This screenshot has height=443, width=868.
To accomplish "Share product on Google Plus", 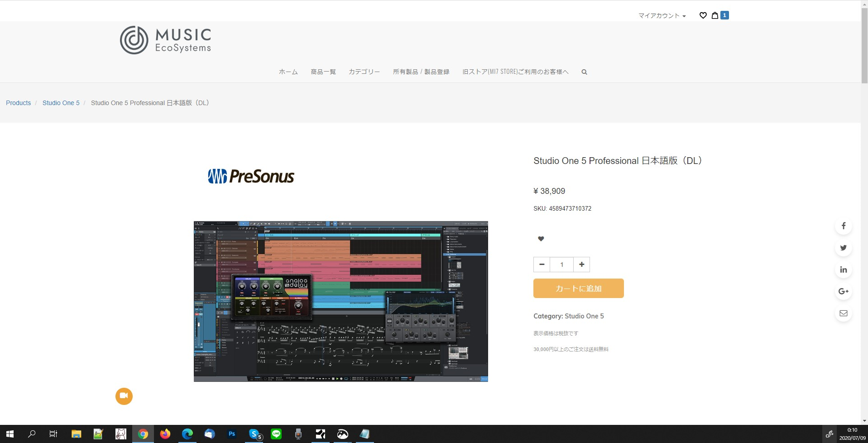I will (x=843, y=291).
